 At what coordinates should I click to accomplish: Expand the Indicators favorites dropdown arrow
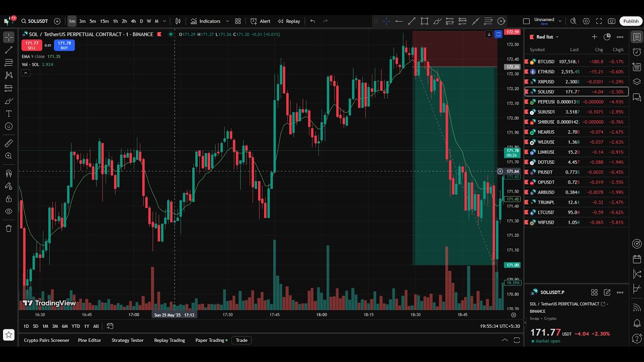click(x=227, y=21)
